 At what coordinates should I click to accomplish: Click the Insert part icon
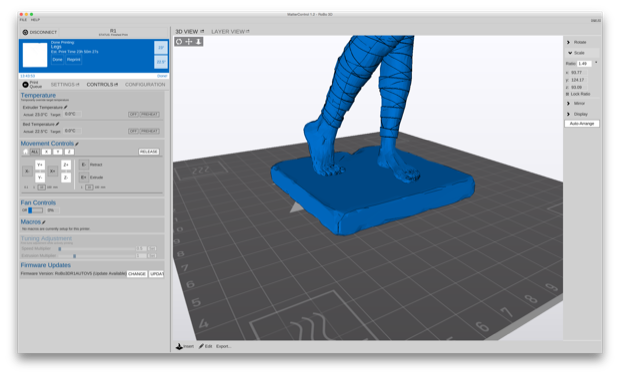coord(179,346)
